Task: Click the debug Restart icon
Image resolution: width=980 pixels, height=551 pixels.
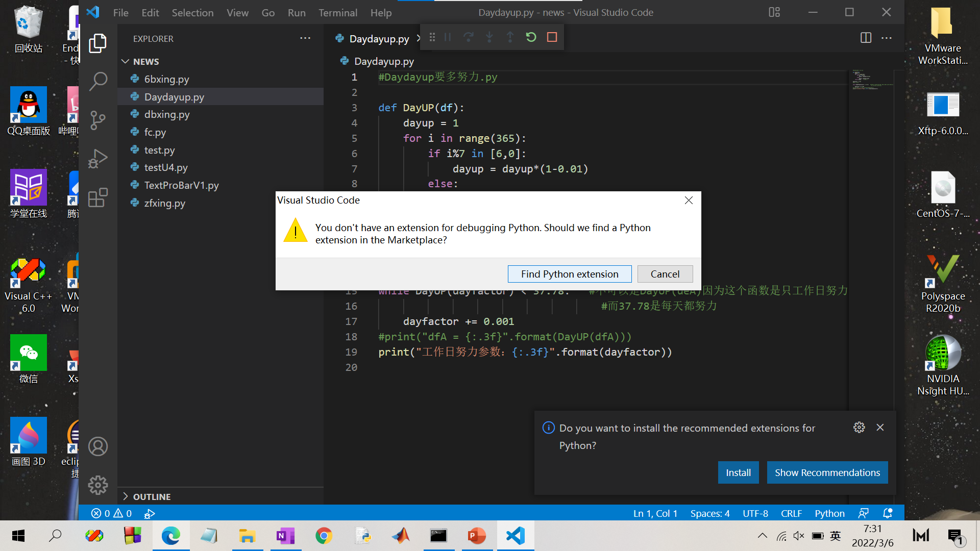Action: (531, 37)
